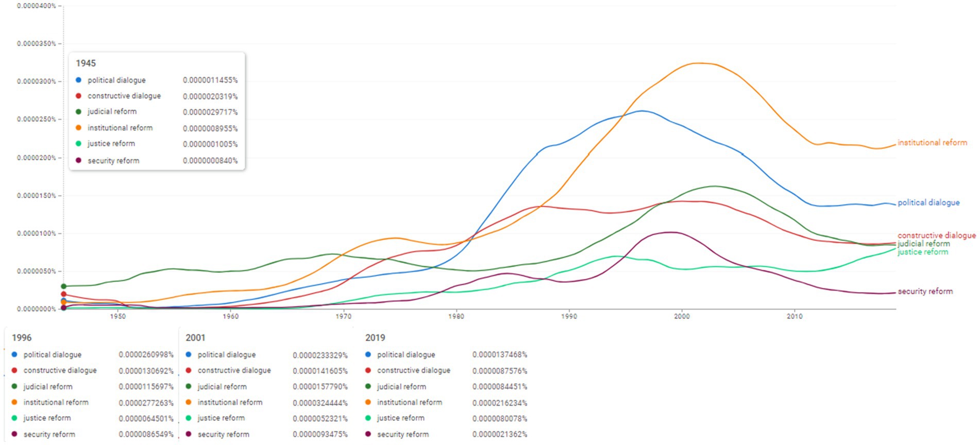Click value 0.0000157790% in 2001 panel
Screen dimensions: 980x445
coord(320,387)
